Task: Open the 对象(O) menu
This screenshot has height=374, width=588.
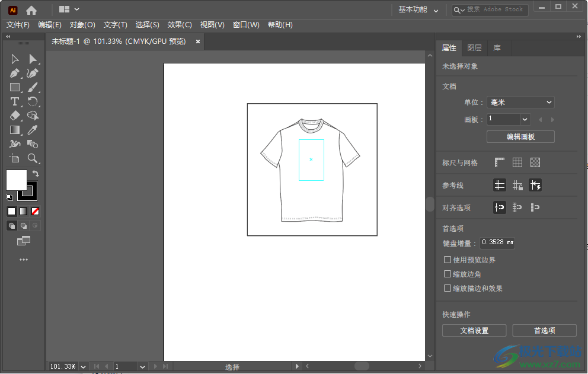Action: [x=82, y=25]
